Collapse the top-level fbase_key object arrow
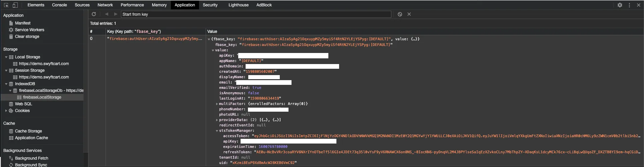 click(209, 39)
